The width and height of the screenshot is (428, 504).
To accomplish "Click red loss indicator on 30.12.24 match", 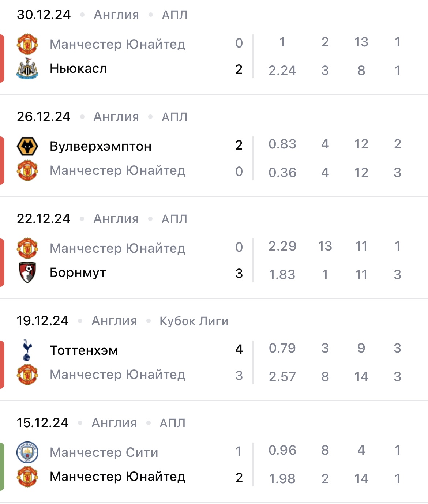I will [2, 58].
